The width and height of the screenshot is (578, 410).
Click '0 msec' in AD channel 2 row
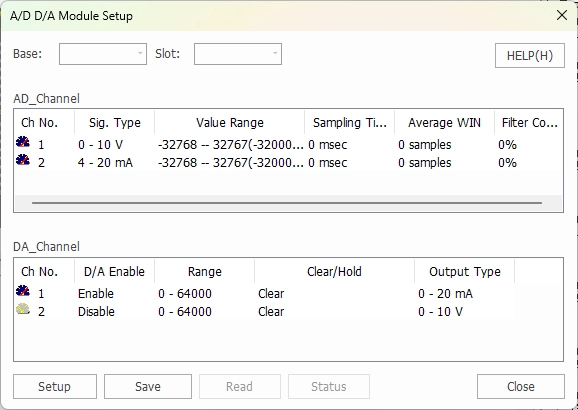point(328,163)
